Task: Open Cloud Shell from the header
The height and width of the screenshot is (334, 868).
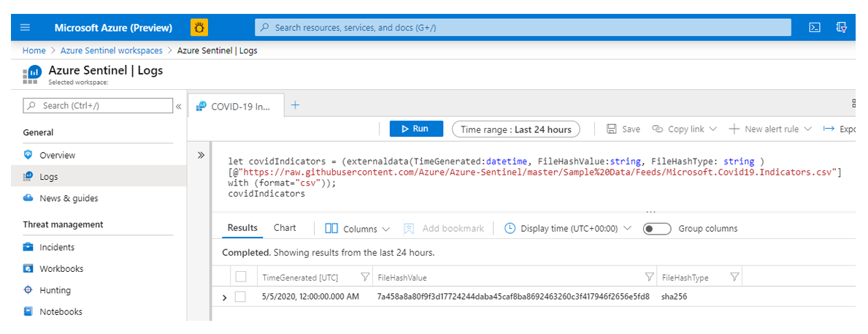Action: coord(814,28)
